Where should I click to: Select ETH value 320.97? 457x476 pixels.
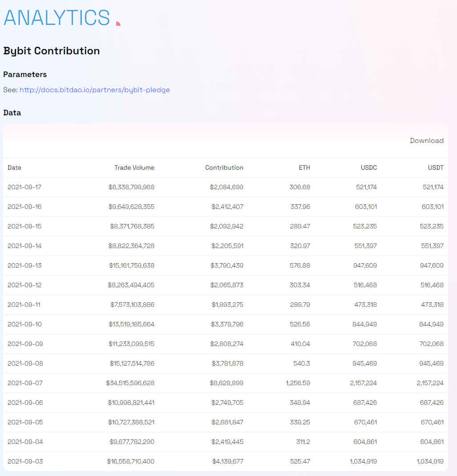point(300,246)
